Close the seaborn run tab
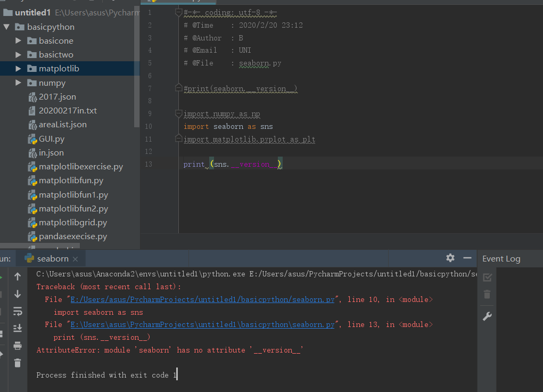 tap(76, 259)
